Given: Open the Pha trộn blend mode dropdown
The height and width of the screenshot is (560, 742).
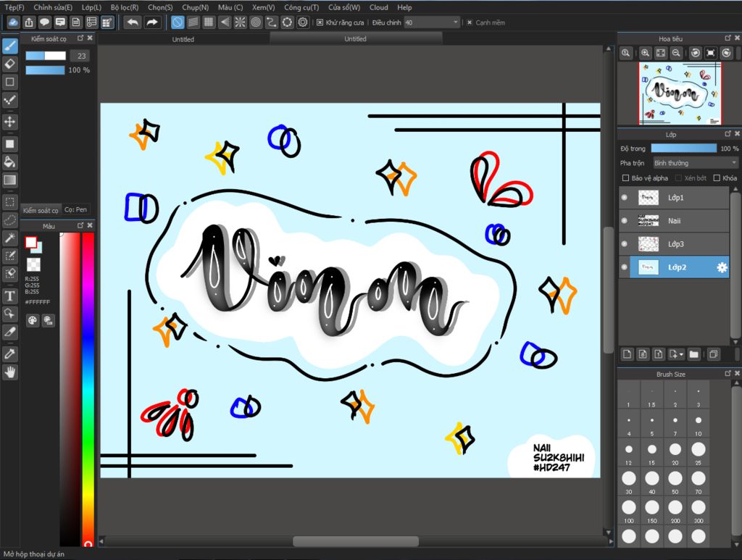Looking at the screenshot, I should (x=695, y=164).
